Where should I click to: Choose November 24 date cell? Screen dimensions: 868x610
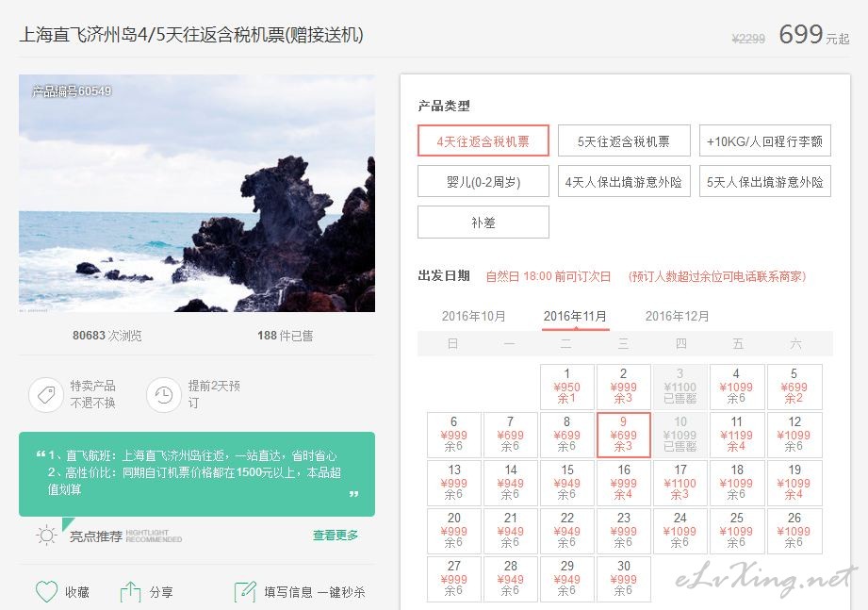[680, 531]
